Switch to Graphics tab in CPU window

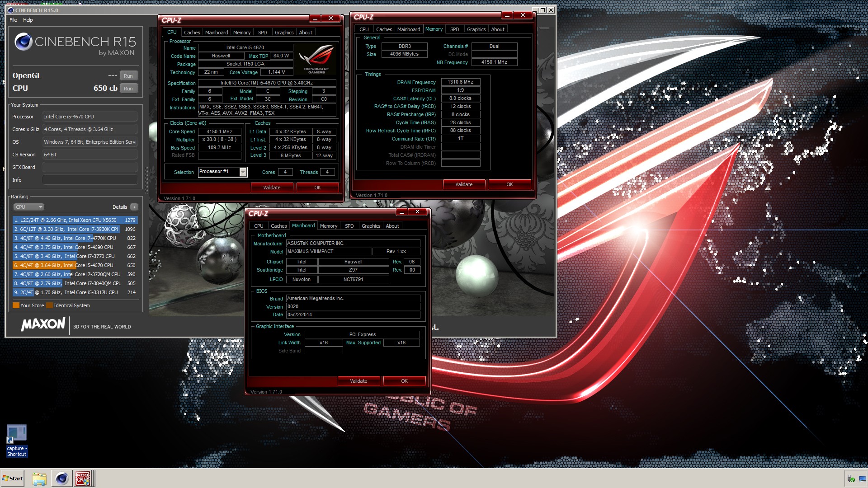(284, 33)
